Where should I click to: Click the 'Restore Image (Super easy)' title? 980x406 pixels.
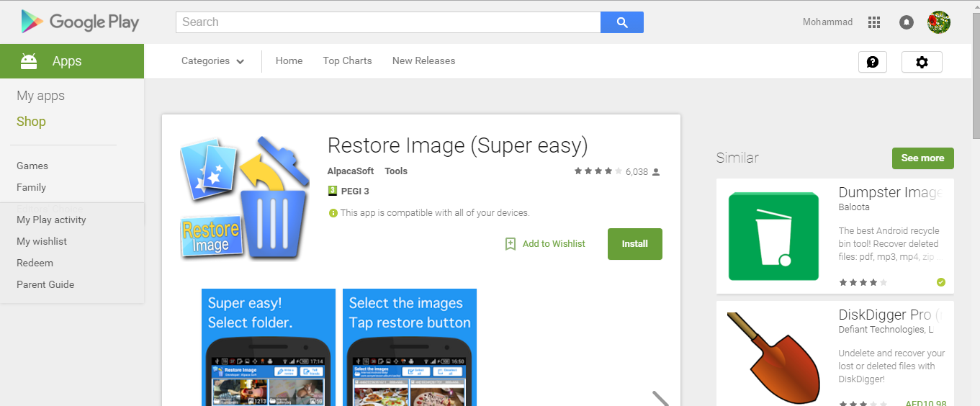pyautogui.click(x=457, y=146)
